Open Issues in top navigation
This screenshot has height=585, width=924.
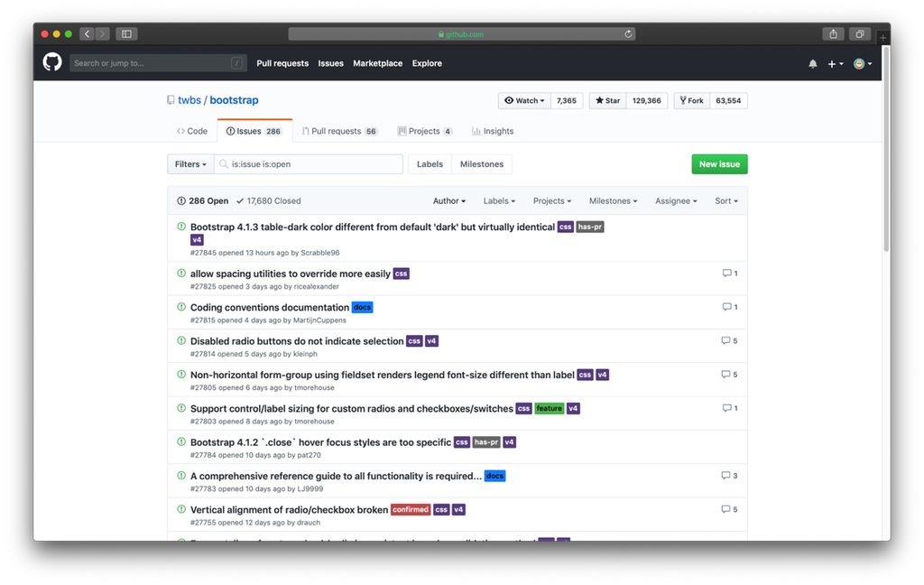click(330, 63)
